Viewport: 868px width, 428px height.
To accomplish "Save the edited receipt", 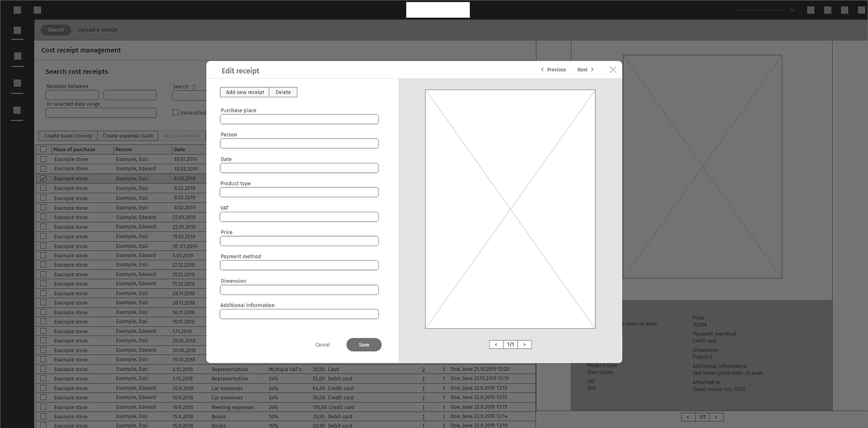I will [x=364, y=345].
